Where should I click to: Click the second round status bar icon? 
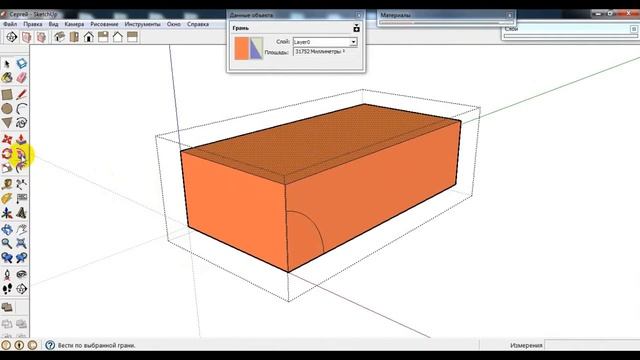[x=19, y=345]
